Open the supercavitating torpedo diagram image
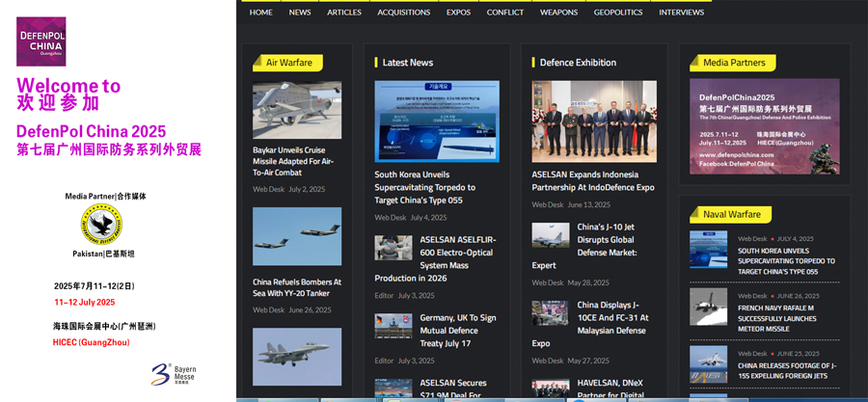The image size is (868, 402). [437, 121]
